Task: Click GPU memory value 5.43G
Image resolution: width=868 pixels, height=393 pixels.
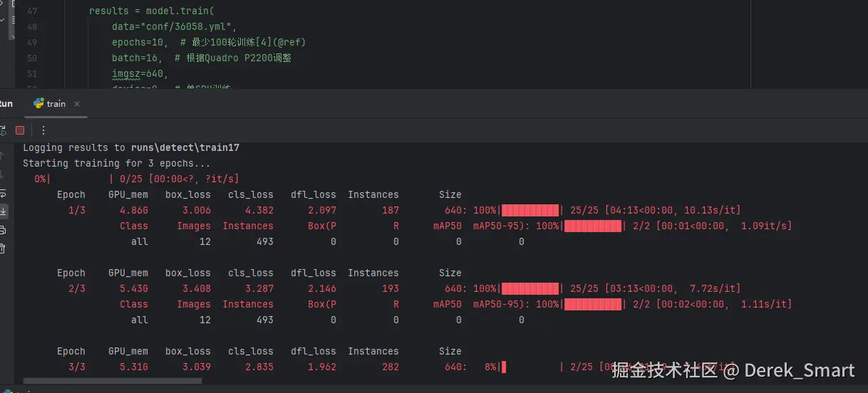Action: [134, 288]
